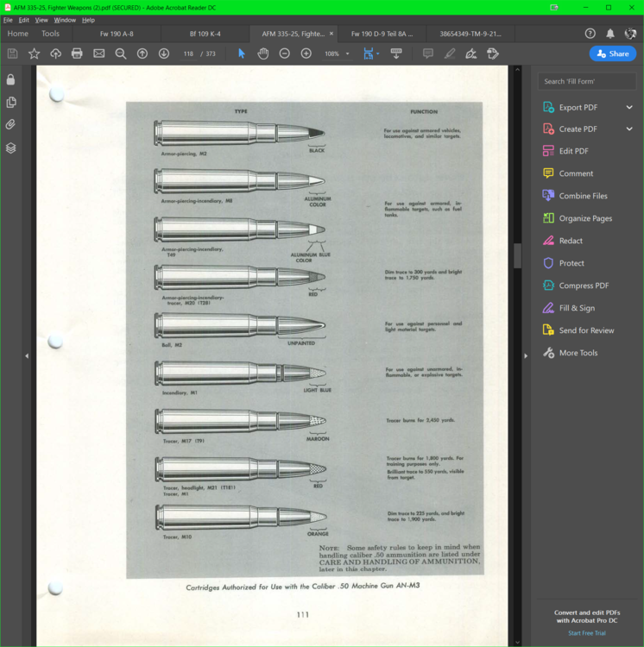The image size is (644, 647).
Task: Expand the left navigation pane arrow
Action: 27,355
